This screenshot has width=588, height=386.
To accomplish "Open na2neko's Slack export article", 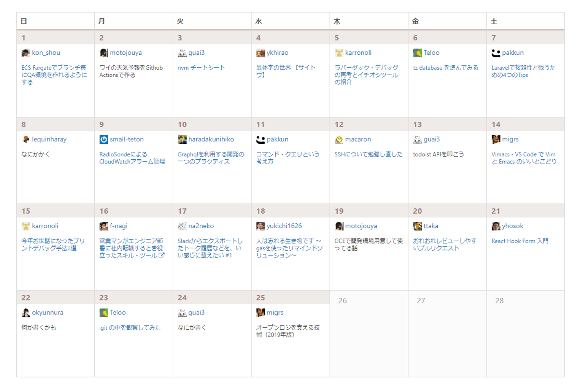I will (210, 248).
